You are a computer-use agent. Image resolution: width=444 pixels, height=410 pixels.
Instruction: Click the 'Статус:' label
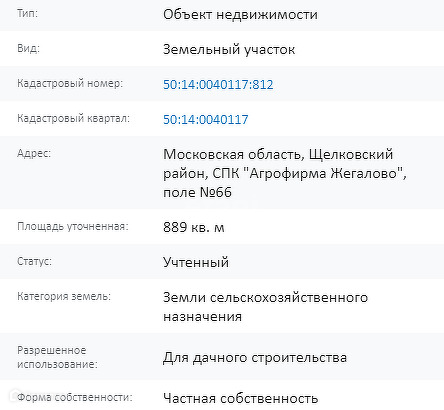pyautogui.click(x=35, y=261)
